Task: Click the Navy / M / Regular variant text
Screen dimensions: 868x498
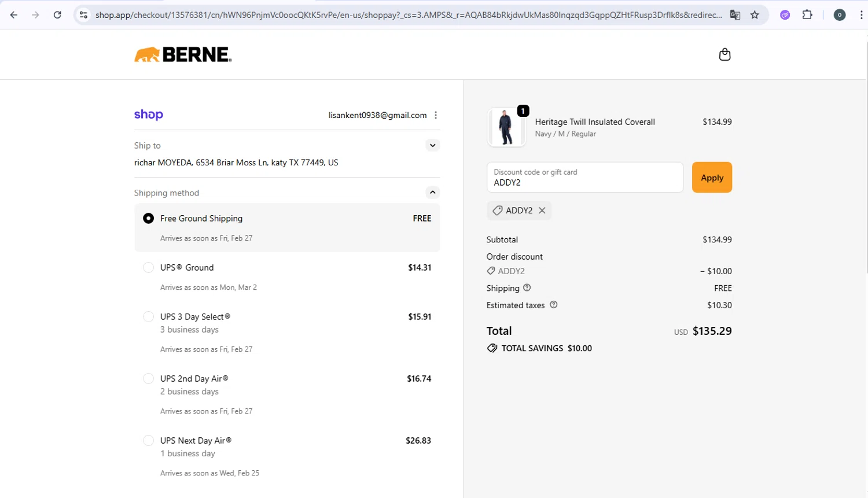Action: [x=565, y=134]
